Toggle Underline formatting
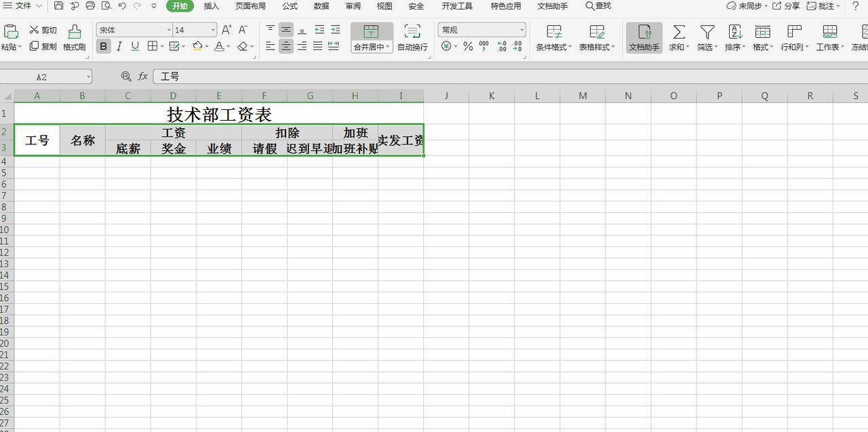Viewport: 868px width, 432px height. (135, 46)
